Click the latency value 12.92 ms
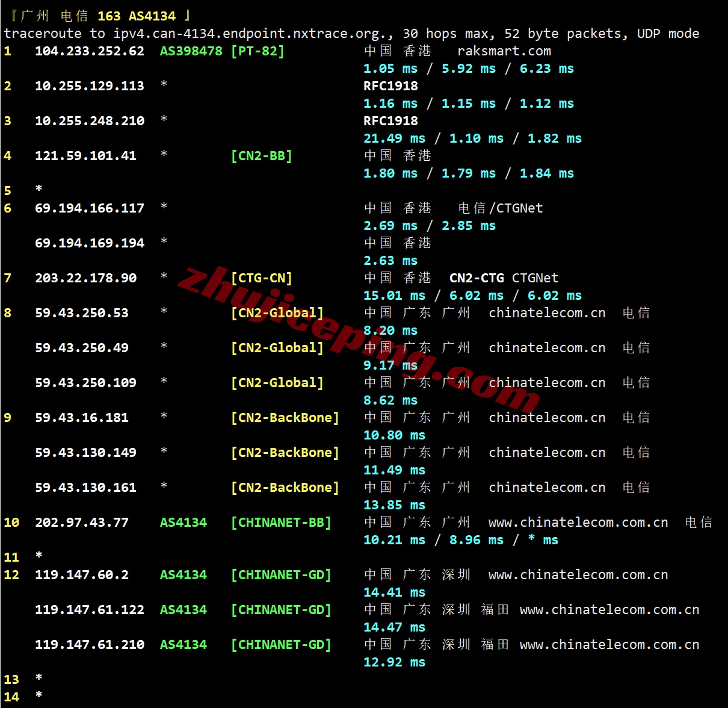 394,662
